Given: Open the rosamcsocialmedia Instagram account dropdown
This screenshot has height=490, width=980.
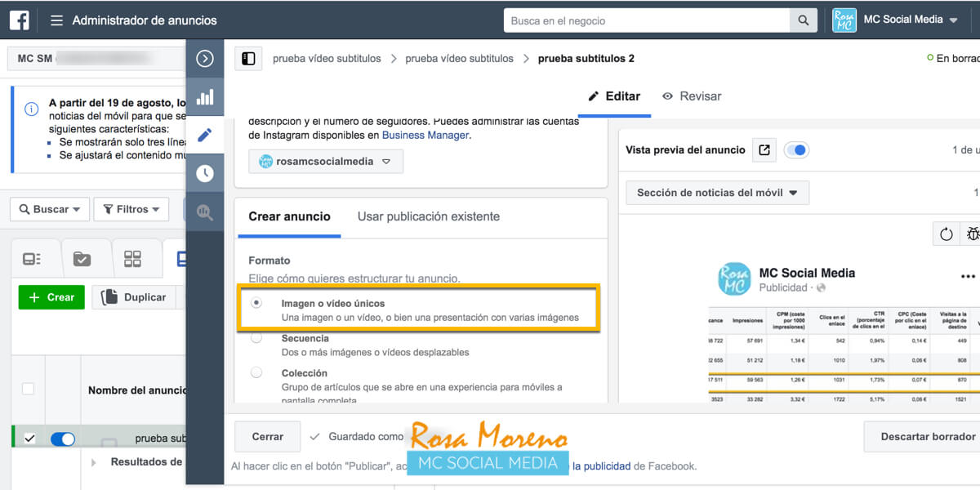Looking at the screenshot, I should pos(326,162).
